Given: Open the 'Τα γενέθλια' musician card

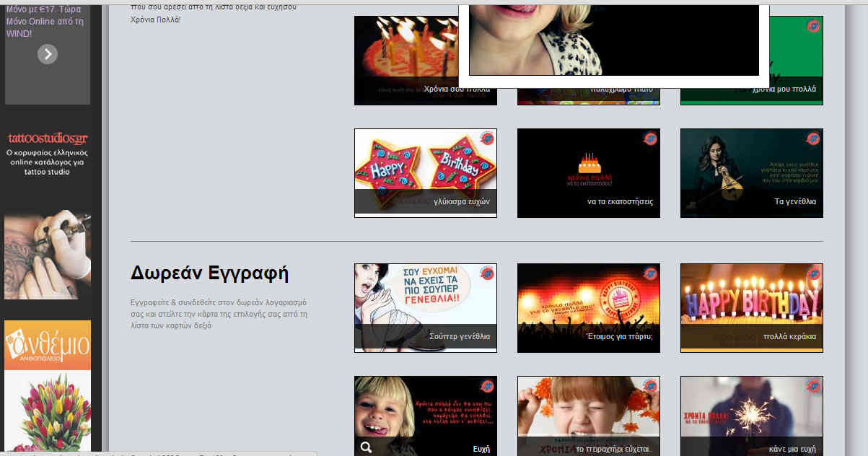Looking at the screenshot, I should 752,172.
